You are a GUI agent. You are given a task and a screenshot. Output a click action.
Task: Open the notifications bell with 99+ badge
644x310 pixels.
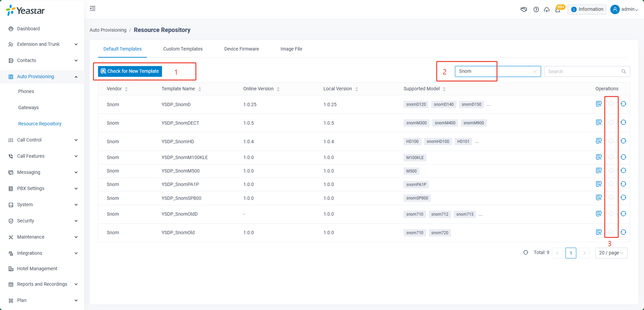pyautogui.click(x=558, y=9)
